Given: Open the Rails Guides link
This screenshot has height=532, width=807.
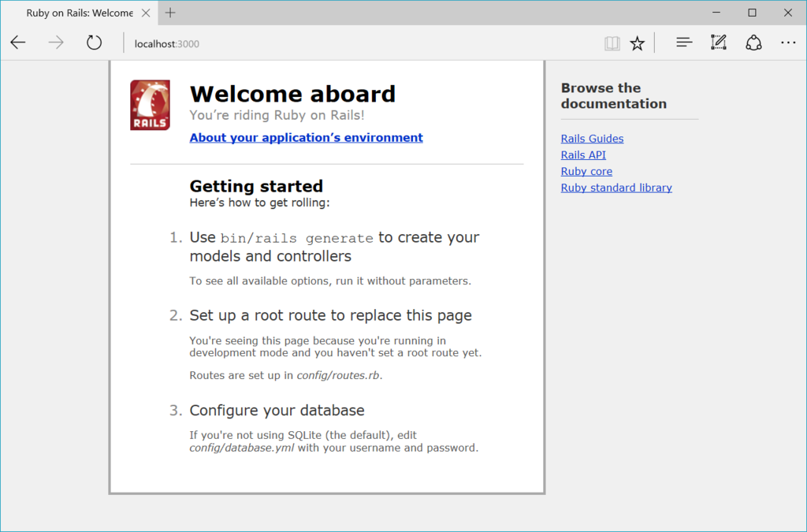Looking at the screenshot, I should [592, 139].
